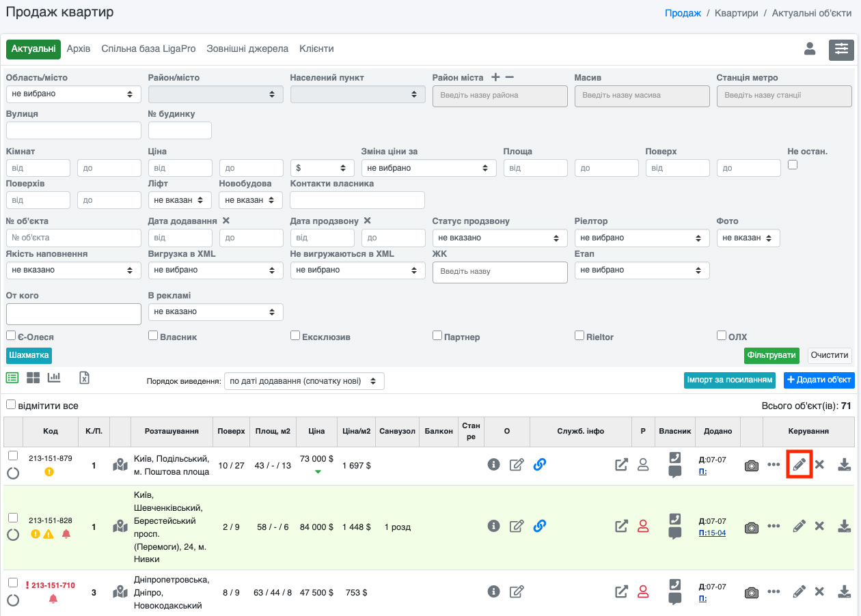Click the user profile icon at top right
The height and width of the screenshot is (616, 861).
[x=810, y=49]
